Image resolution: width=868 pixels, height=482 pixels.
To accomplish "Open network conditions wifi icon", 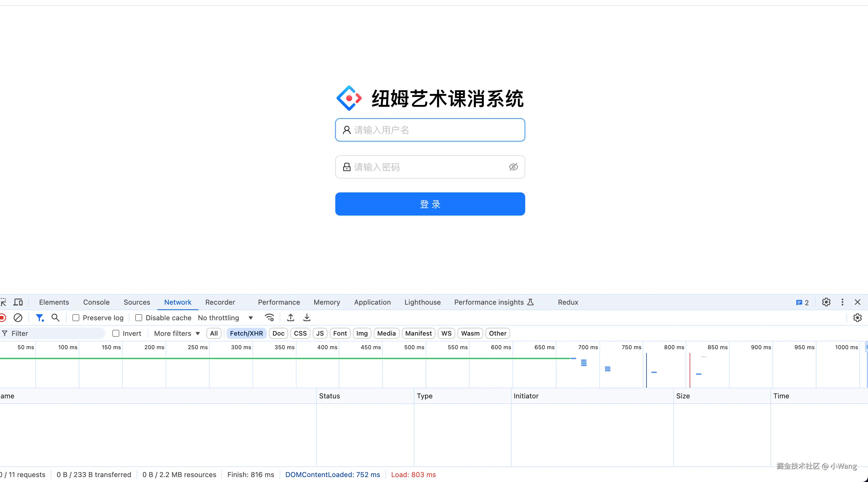I will click(269, 318).
